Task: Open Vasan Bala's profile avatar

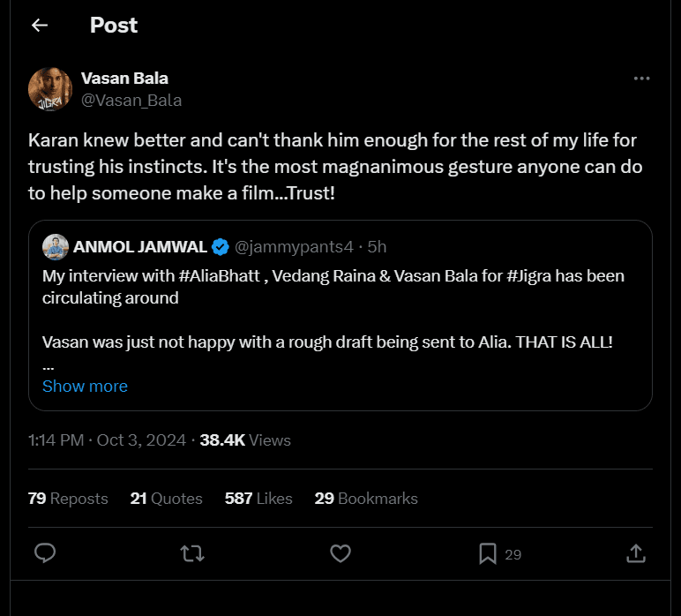Action: click(49, 89)
